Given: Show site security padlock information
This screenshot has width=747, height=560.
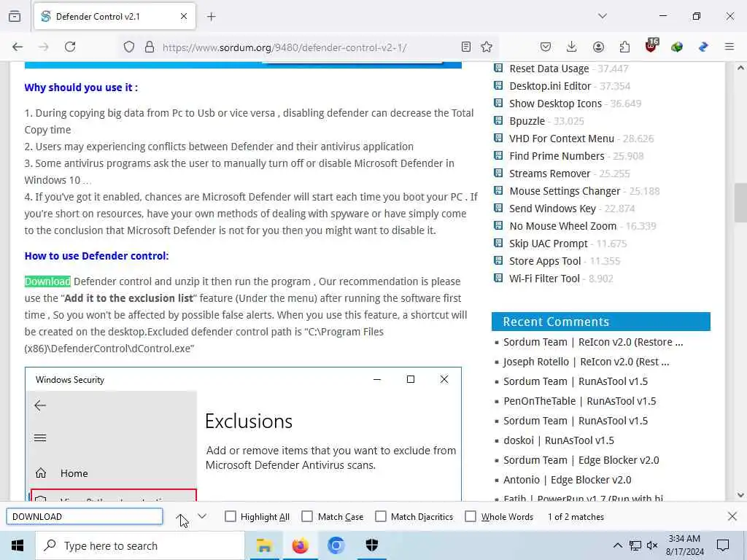Looking at the screenshot, I should coord(150,47).
